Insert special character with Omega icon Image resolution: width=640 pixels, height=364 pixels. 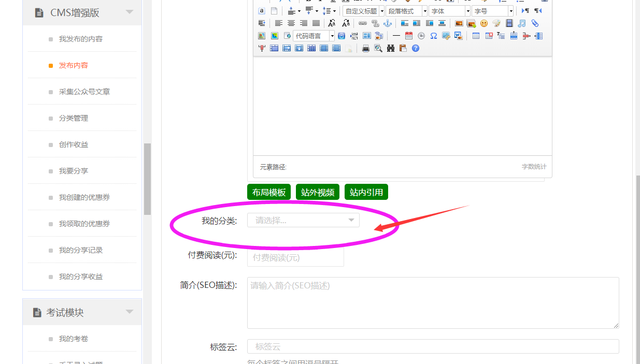tap(434, 36)
